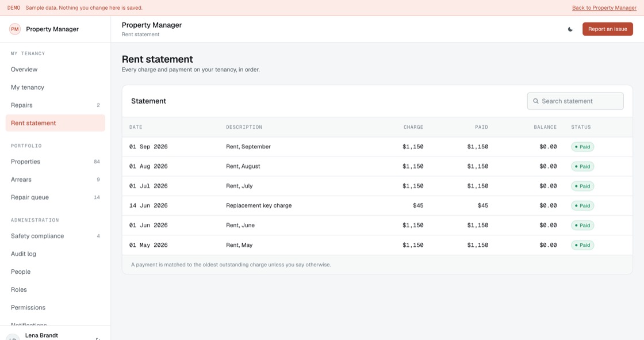Click the Arrears count badge 9
644x340 pixels.
pyautogui.click(x=98, y=179)
